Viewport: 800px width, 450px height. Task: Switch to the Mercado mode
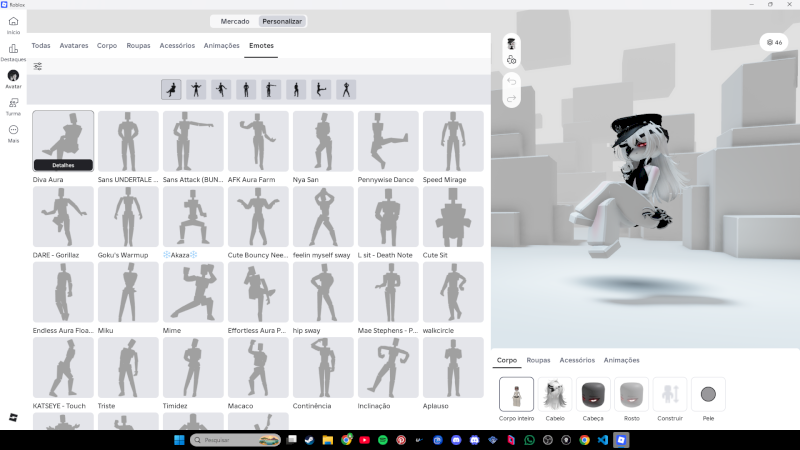[x=235, y=21]
